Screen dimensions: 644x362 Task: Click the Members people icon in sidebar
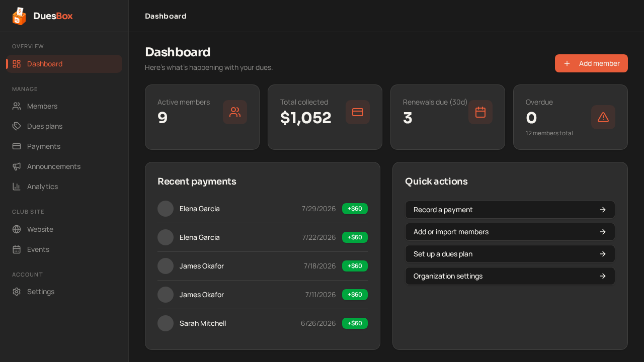[x=17, y=106]
